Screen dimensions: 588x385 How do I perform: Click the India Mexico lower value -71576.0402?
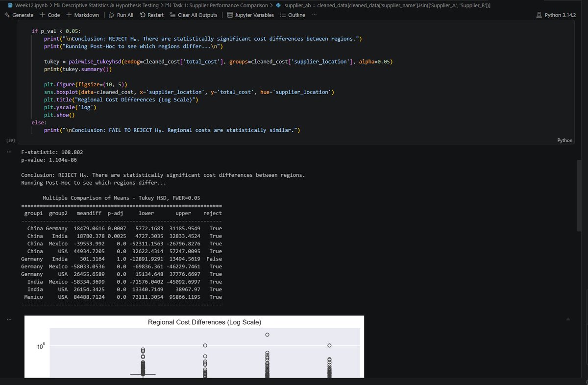coord(146,282)
